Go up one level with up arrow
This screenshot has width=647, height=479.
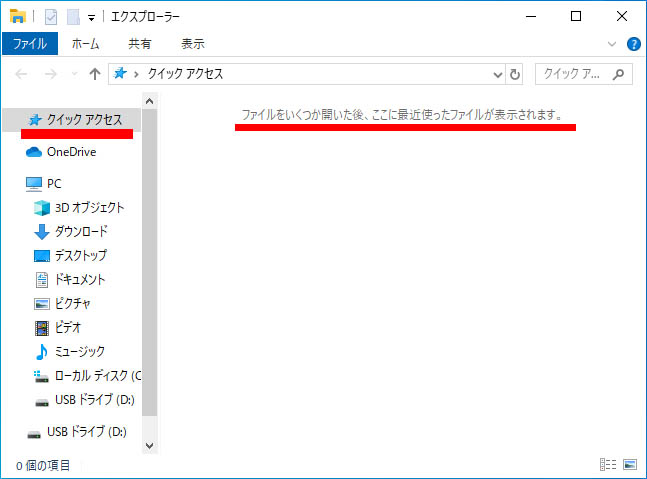coord(95,74)
